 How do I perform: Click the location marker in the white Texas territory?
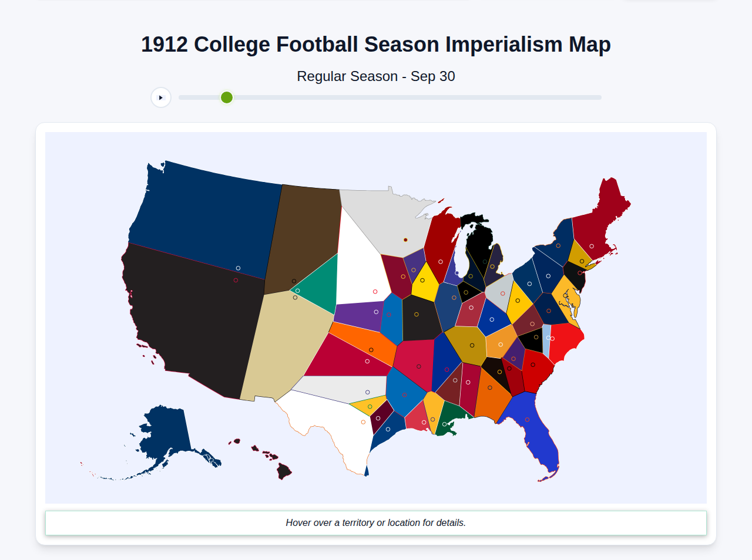(x=362, y=421)
